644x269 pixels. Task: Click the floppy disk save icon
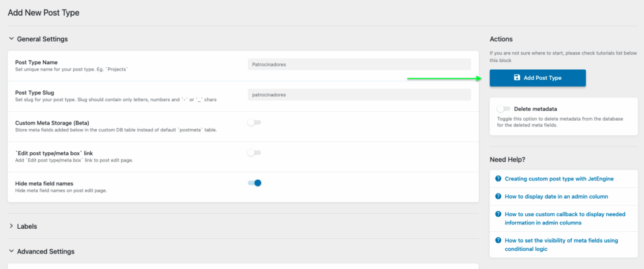(x=517, y=78)
